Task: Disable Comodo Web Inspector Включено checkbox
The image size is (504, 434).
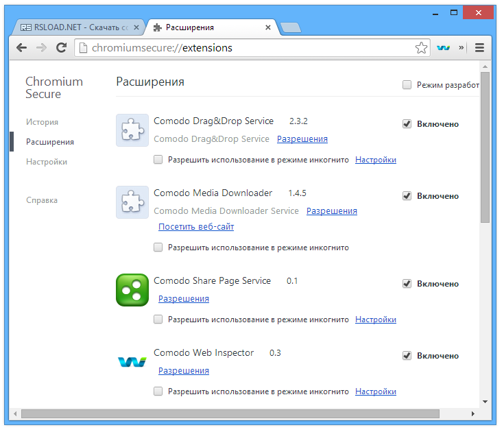Action: [407, 356]
